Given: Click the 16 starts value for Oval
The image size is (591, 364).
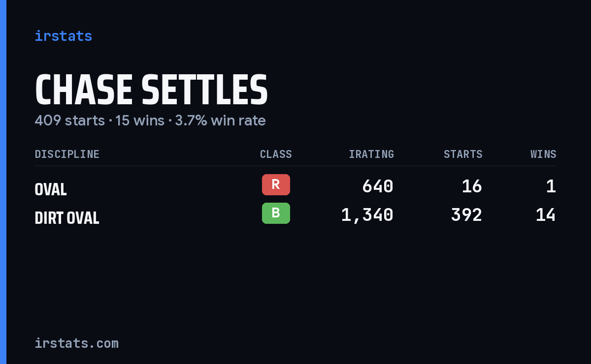Looking at the screenshot, I should pos(472,186).
